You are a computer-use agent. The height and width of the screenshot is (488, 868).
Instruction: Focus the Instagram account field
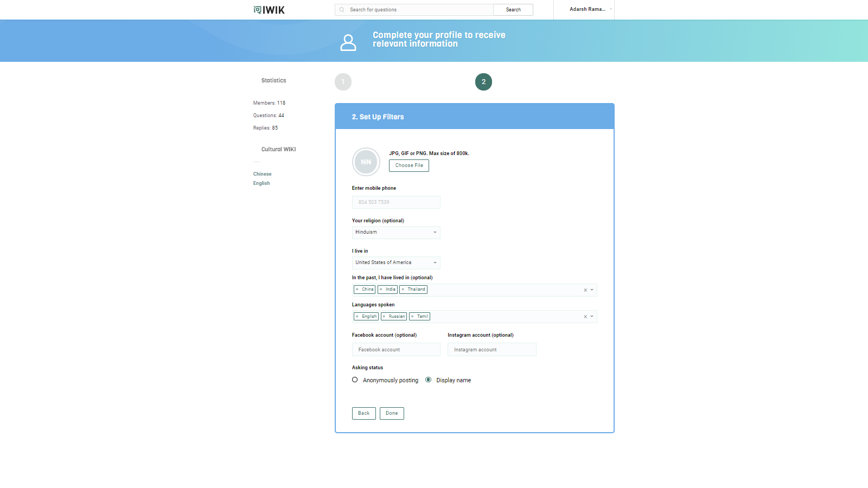[x=492, y=350]
